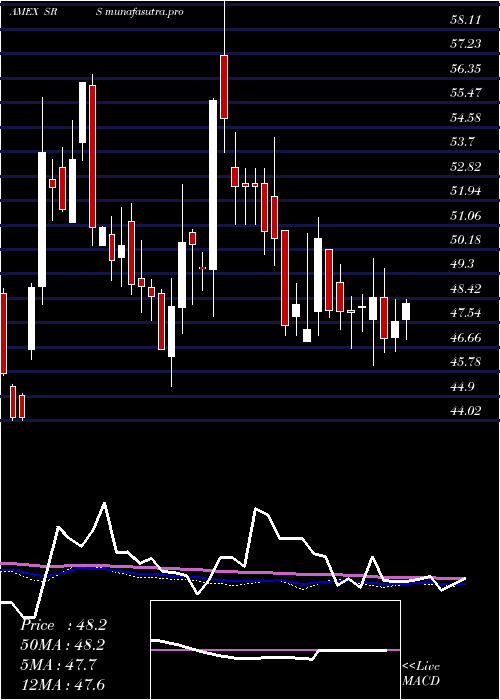500x700 pixels.
Task: Click the Price : 48.2 readout
Action: (x=63, y=625)
